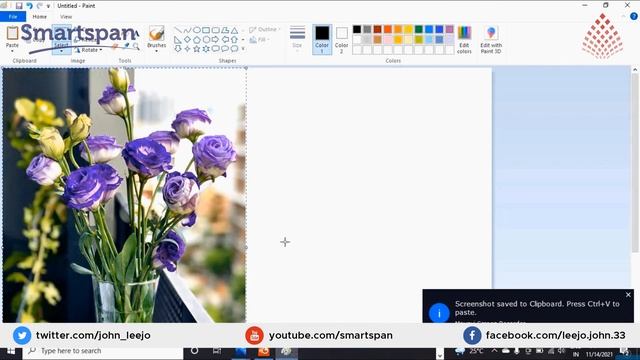
Task: Choose the Six-point star shape
Action: [206, 49]
